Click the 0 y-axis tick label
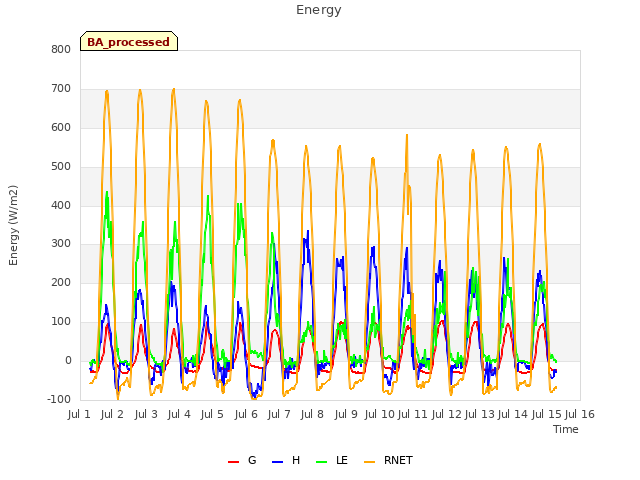640x480 pixels. [x=68, y=361]
